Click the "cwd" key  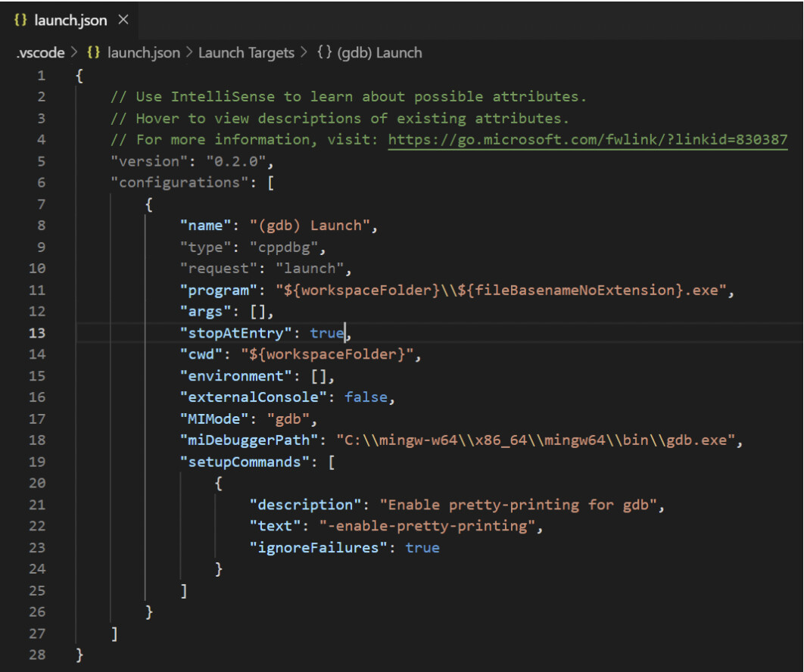(201, 354)
